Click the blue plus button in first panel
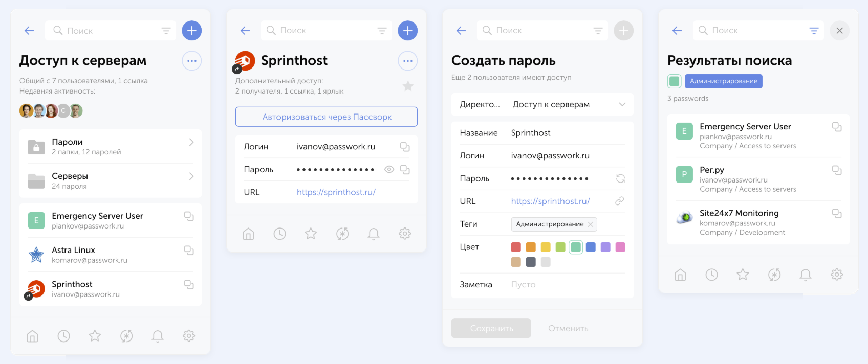Image resolution: width=868 pixels, height=364 pixels. point(192,31)
